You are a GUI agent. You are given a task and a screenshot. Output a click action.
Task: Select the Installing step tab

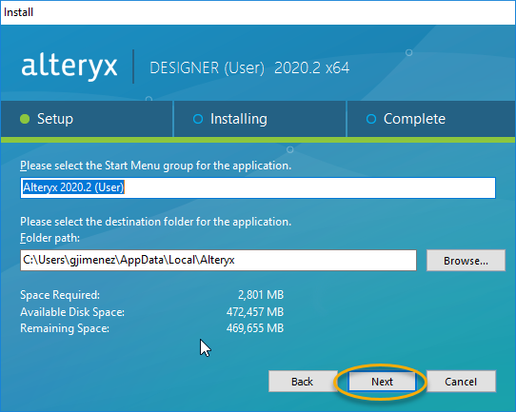pyautogui.click(x=260, y=119)
